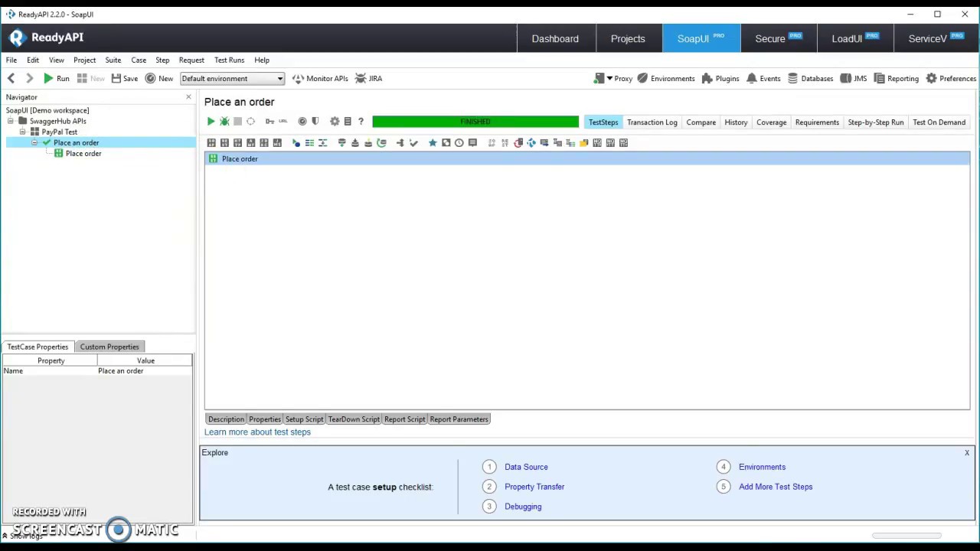Run the test case with the green play icon

(x=211, y=122)
